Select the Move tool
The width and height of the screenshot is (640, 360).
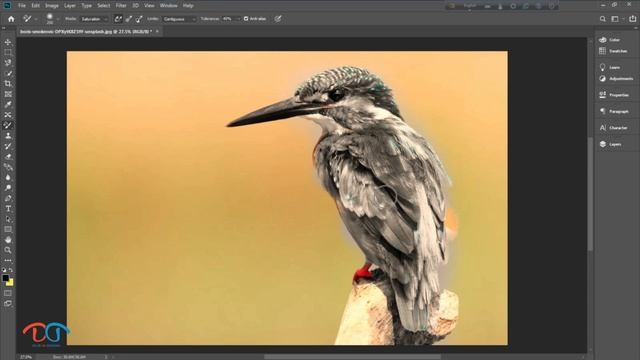click(8, 42)
